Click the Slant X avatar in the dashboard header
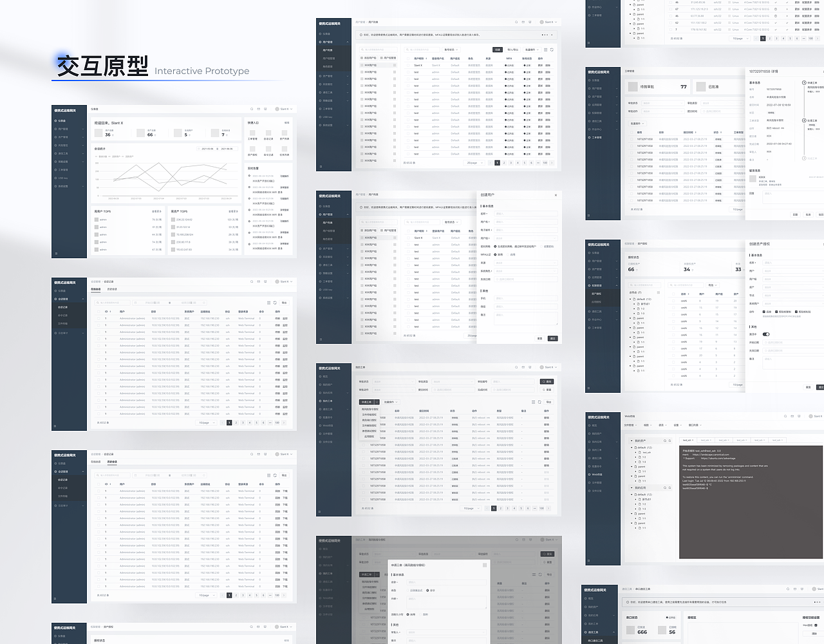 coord(277,109)
